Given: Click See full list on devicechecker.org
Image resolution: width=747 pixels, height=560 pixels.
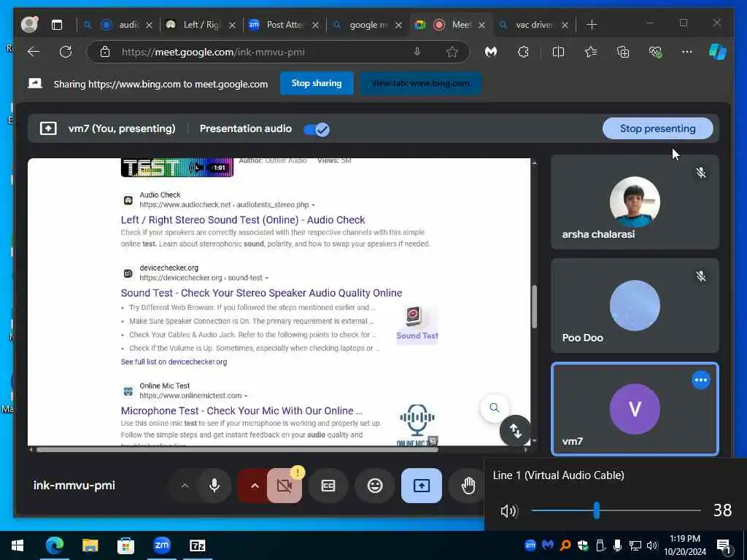Looking at the screenshot, I should coord(174,362).
